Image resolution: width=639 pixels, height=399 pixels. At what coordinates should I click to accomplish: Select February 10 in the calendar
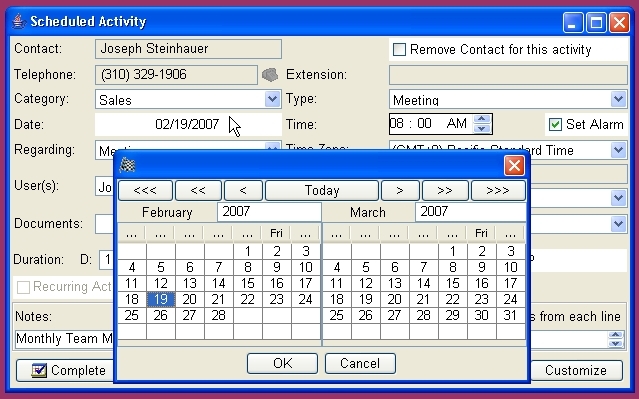(306, 267)
